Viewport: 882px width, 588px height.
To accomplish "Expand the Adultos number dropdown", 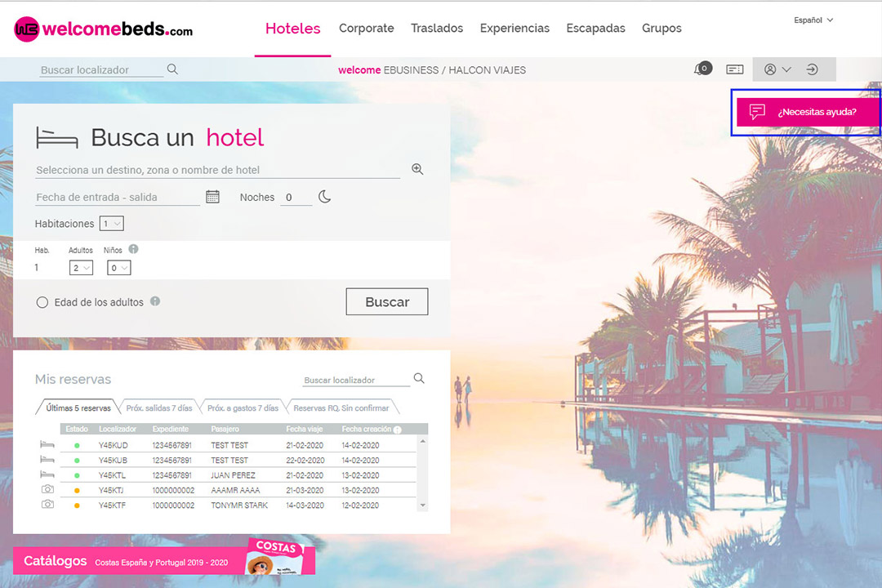I will (x=82, y=268).
